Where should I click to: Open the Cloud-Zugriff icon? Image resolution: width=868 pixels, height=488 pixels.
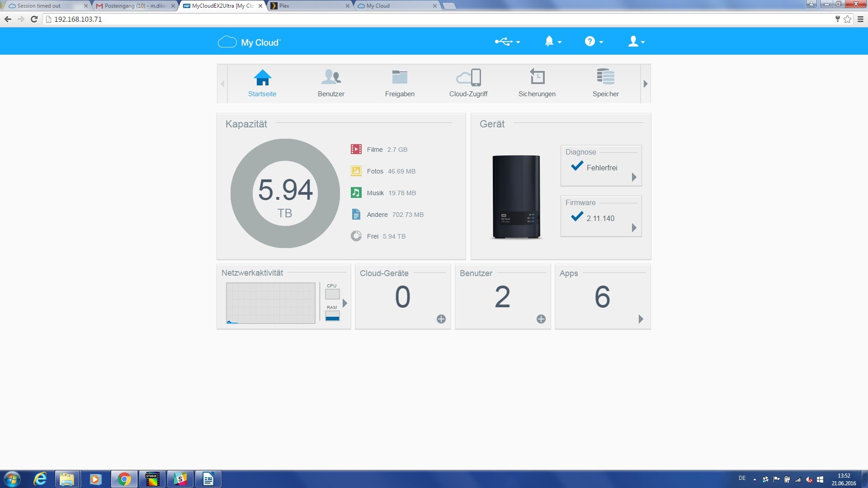point(468,77)
